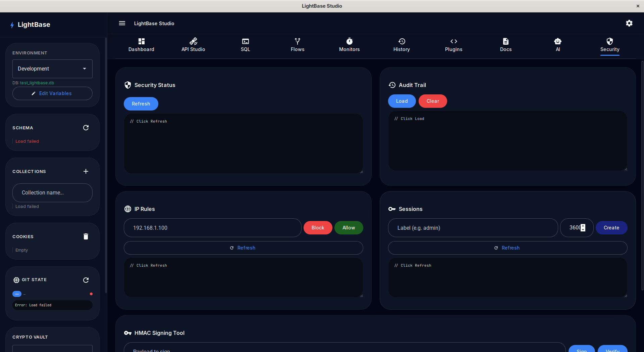
Task: Open settings via the gear icon
Action: [629, 23]
